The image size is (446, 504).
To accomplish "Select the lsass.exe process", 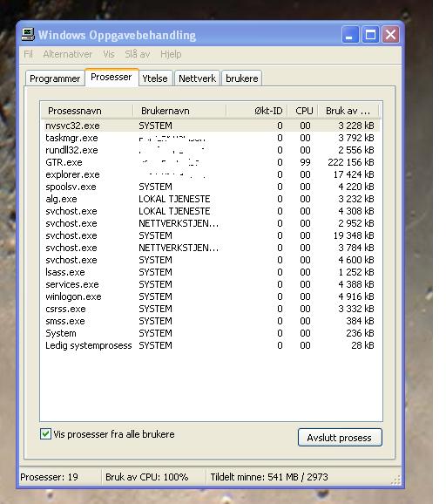I will (x=211, y=272).
